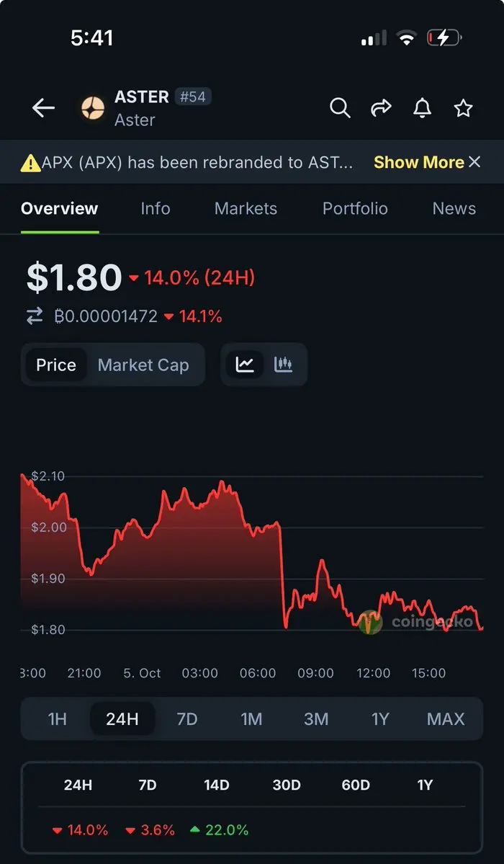The width and height of the screenshot is (504, 864).
Task: Switch to candlestick chart icon
Action: tap(284, 365)
